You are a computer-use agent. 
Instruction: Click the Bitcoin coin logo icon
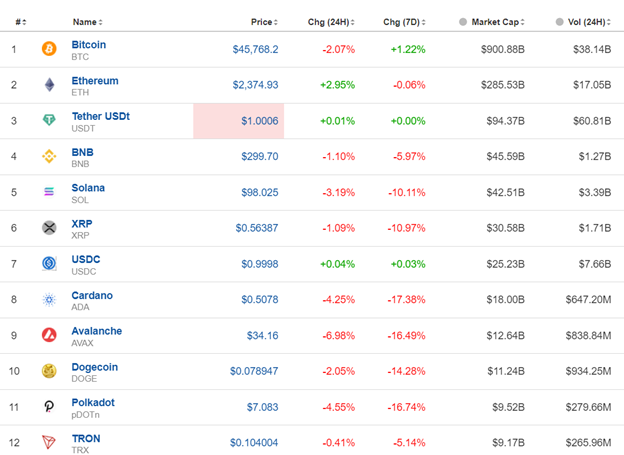pos(49,49)
